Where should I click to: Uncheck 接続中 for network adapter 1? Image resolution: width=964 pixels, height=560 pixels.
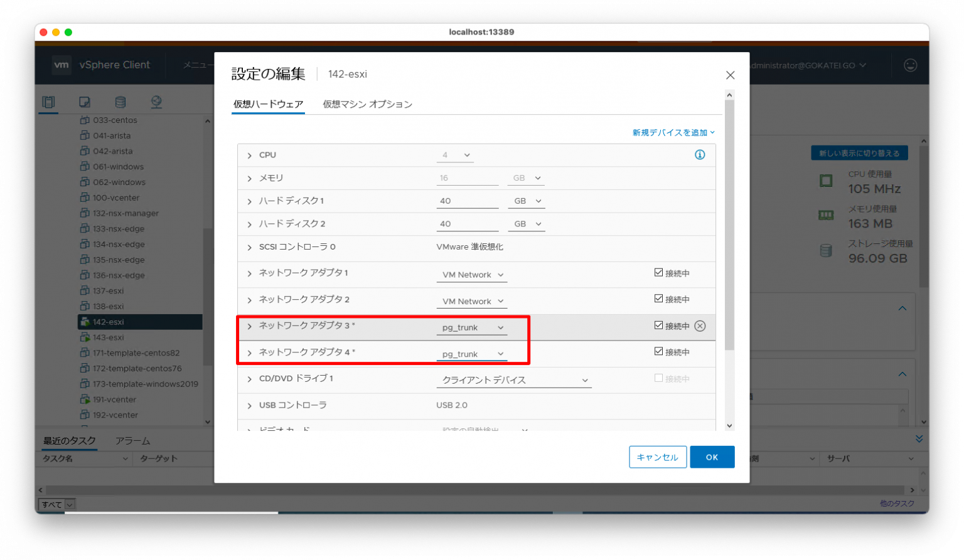(x=658, y=272)
